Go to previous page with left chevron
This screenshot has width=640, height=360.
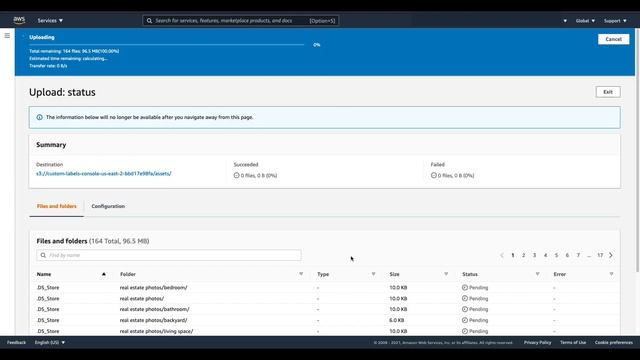502,255
